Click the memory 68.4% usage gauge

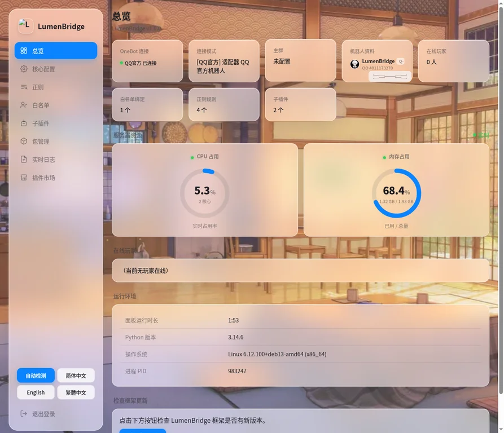click(396, 193)
